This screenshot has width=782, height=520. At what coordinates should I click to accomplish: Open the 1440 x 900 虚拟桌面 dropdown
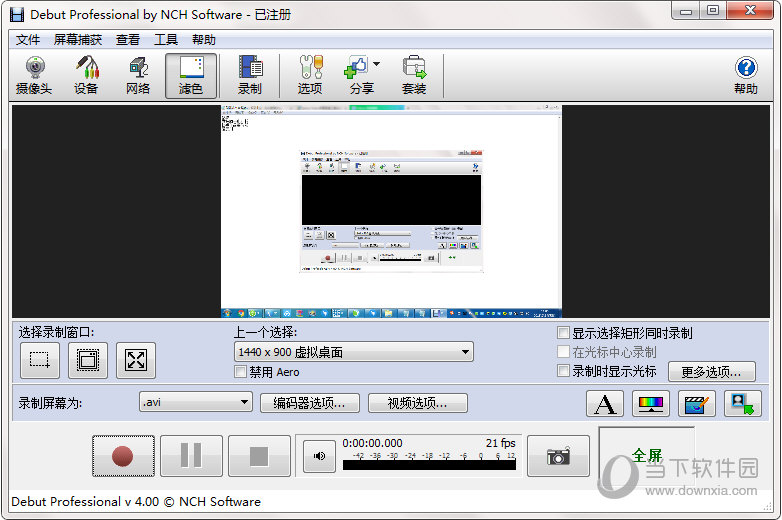point(354,352)
